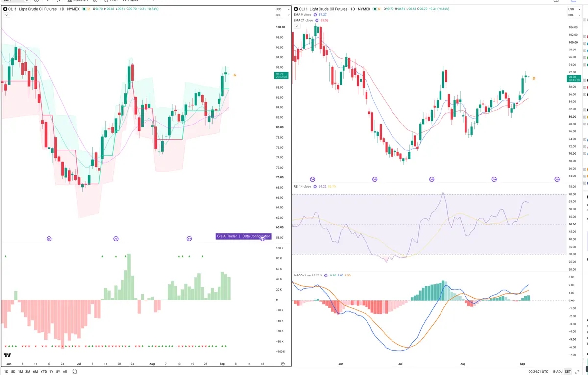
Task: Click fourth flag marker under right price chart
Action: [495, 179]
